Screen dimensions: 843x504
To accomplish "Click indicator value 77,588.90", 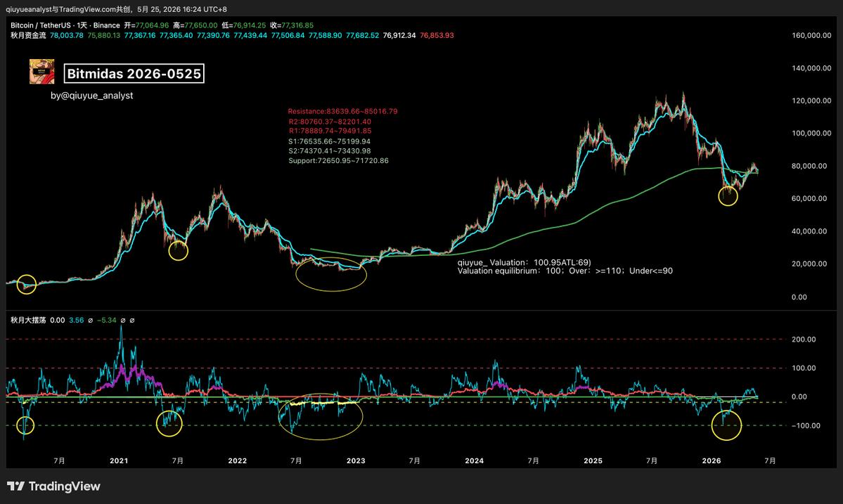I will click(x=326, y=35).
